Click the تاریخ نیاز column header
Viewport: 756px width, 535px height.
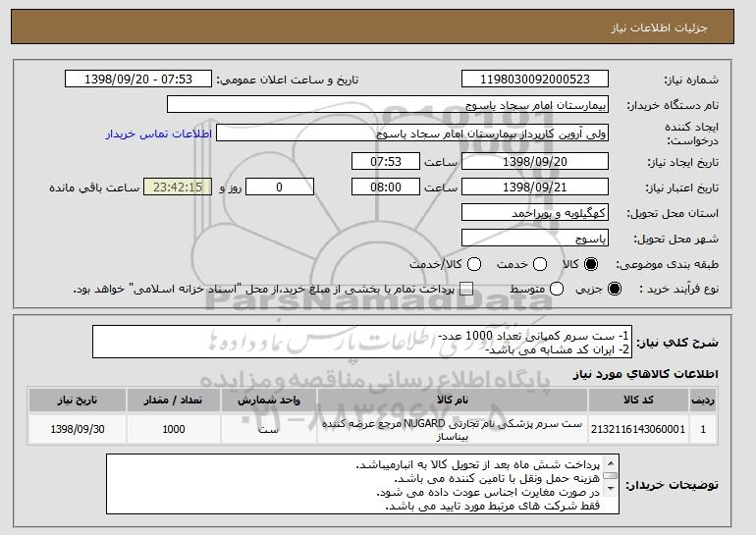[78, 400]
